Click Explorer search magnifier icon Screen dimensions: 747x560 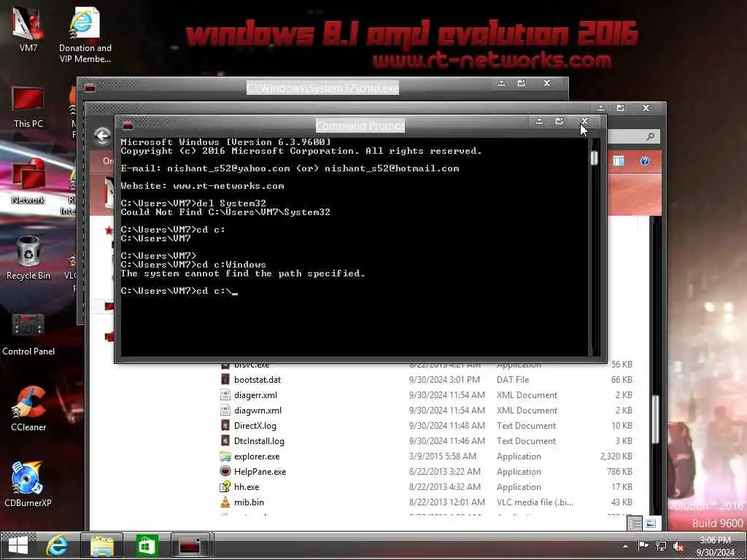point(650,137)
